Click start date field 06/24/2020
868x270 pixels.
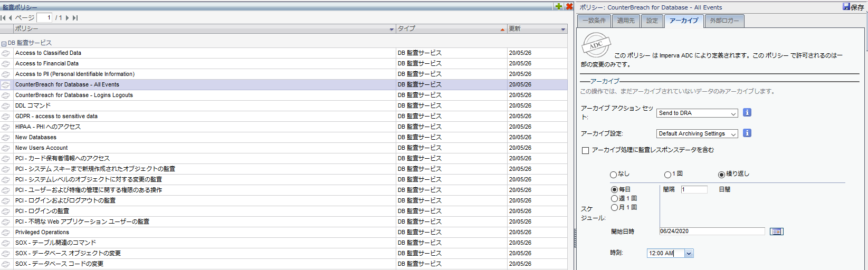[712, 231]
